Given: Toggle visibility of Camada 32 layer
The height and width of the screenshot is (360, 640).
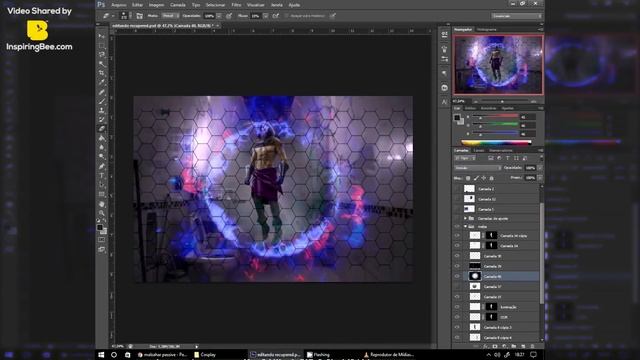Looking at the screenshot, I should click(457, 199).
